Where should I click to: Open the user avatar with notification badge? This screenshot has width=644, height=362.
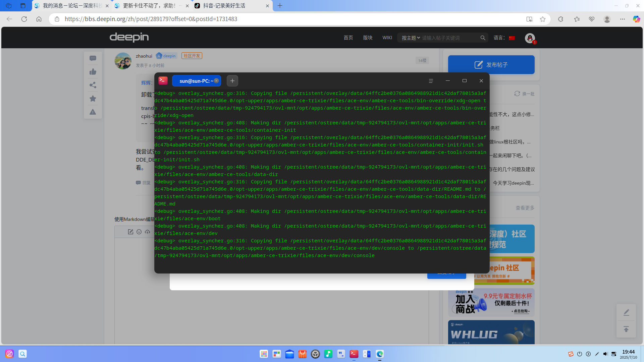coord(530,38)
